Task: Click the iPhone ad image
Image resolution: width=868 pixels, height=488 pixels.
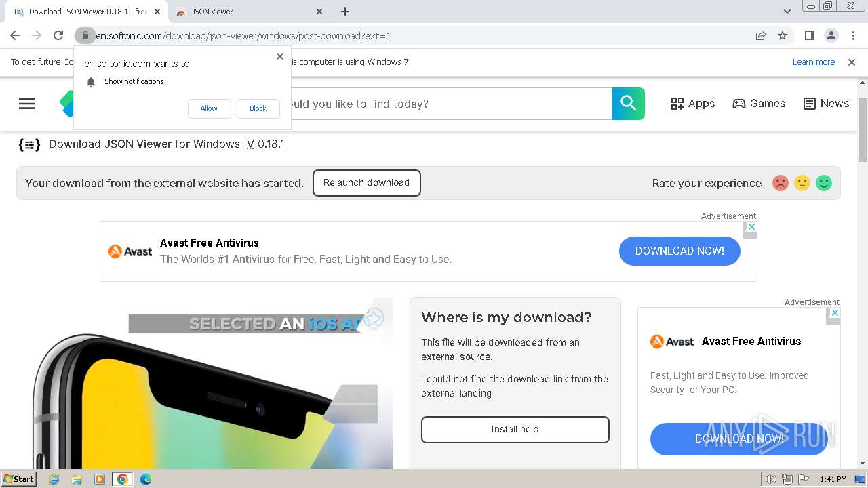Action: point(212,383)
